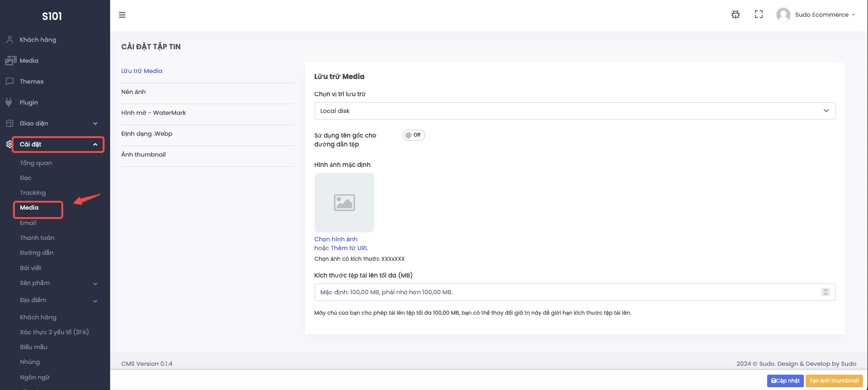Click the Chọn hình ảnh link
868x390 pixels.
[336, 239]
